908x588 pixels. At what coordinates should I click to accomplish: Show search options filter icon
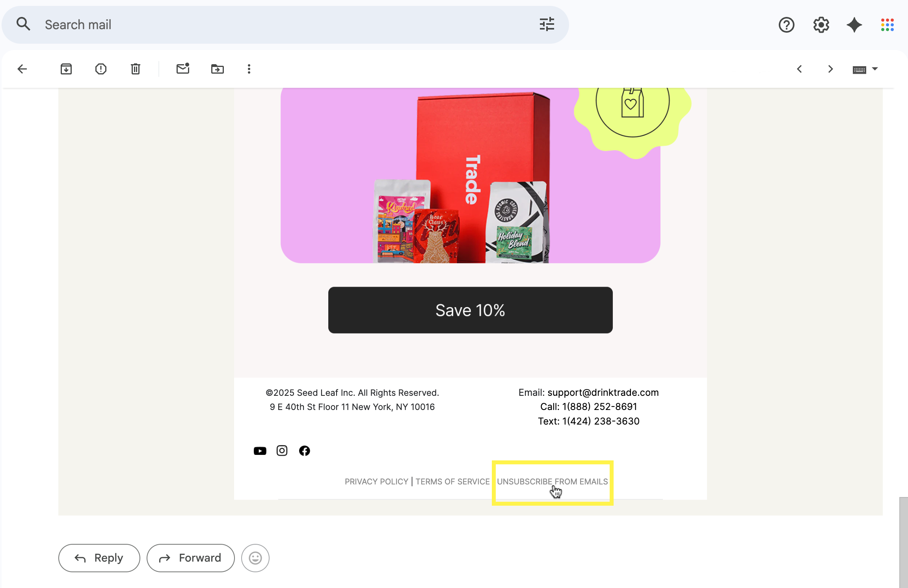pos(547,24)
